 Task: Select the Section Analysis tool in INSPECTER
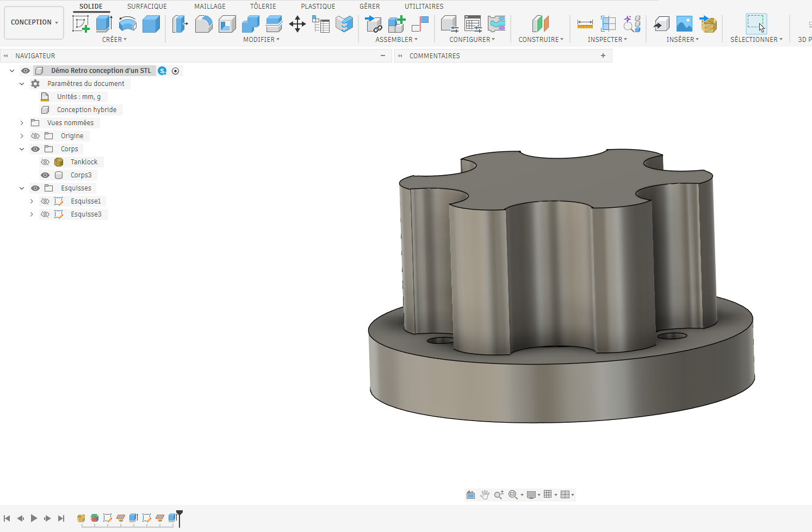click(x=608, y=24)
